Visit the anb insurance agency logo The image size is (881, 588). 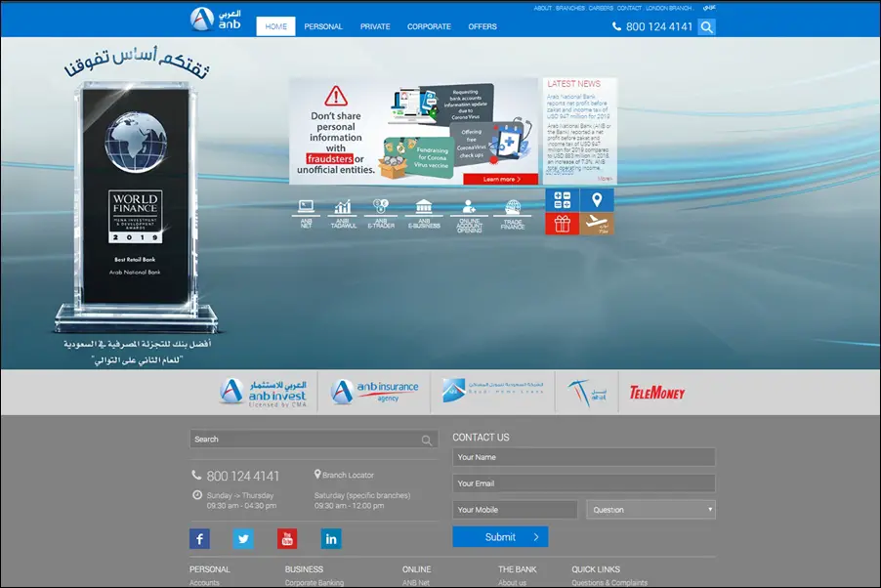pyautogui.click(x=374, y=392)
